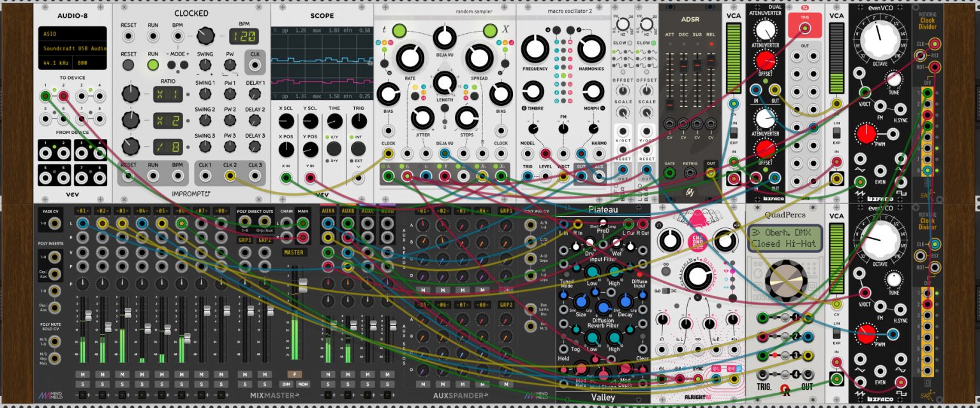Open the Soundcraft USB Audio device selector

[70, 48]
